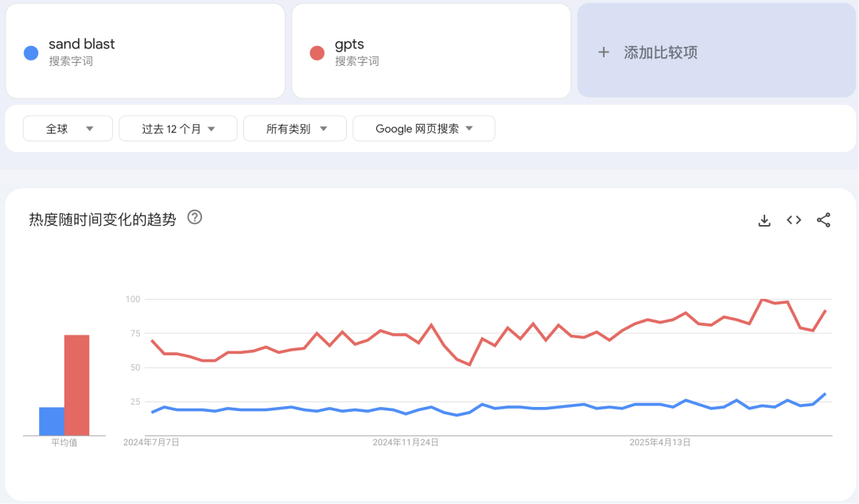The width and height of the screenshot is (859, 504).
Task: Open the Google 网页搜索 search type dropdown
Action: tap(423, 128)
